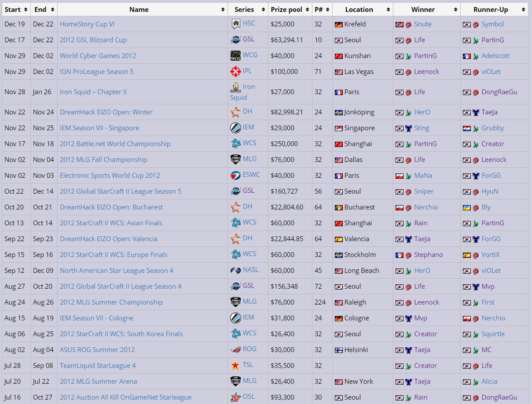Click the NASL series logo

[235, 270]
